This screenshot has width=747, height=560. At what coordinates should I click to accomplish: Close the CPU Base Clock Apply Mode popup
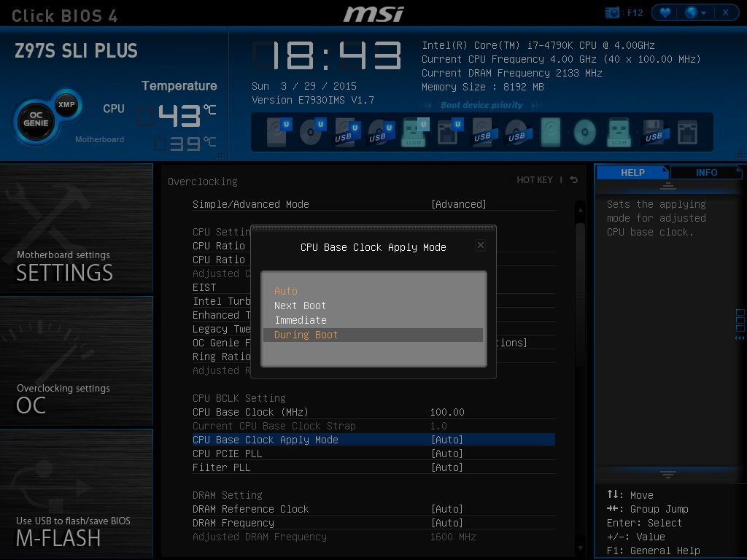480,245
